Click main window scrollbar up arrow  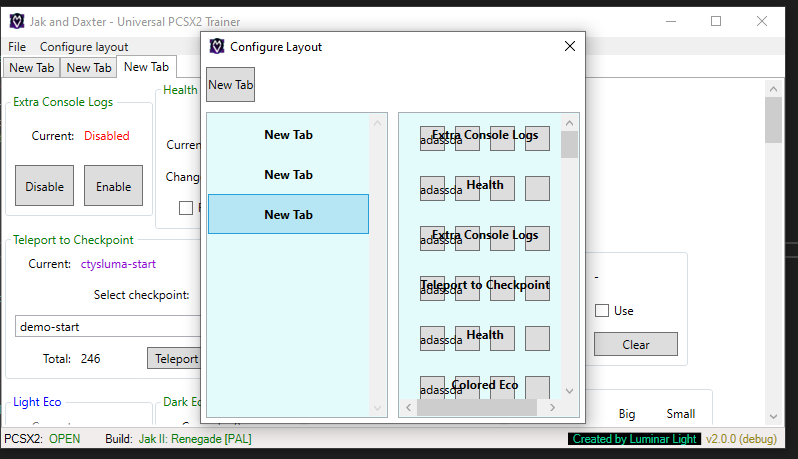tap(774, 89)
